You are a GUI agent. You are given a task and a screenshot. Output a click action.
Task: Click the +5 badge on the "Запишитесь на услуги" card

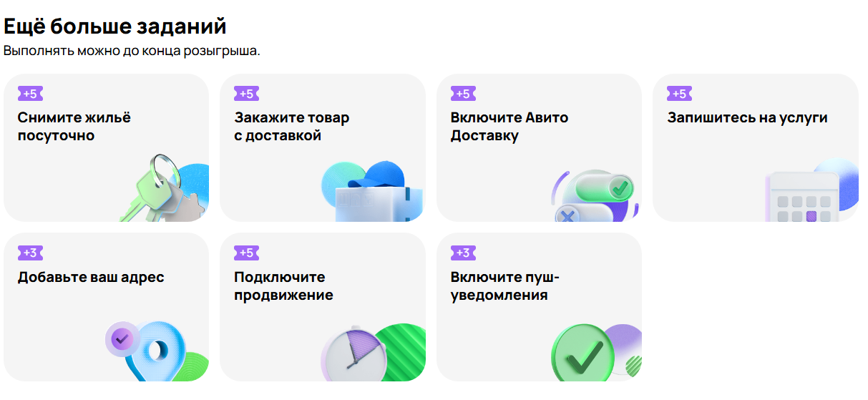(679, 94)
